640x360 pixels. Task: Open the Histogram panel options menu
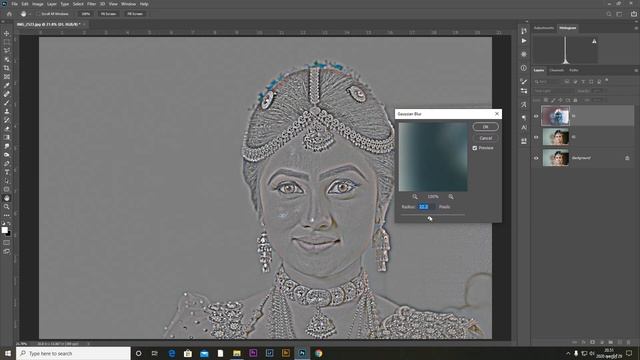[x=636, y=28]
